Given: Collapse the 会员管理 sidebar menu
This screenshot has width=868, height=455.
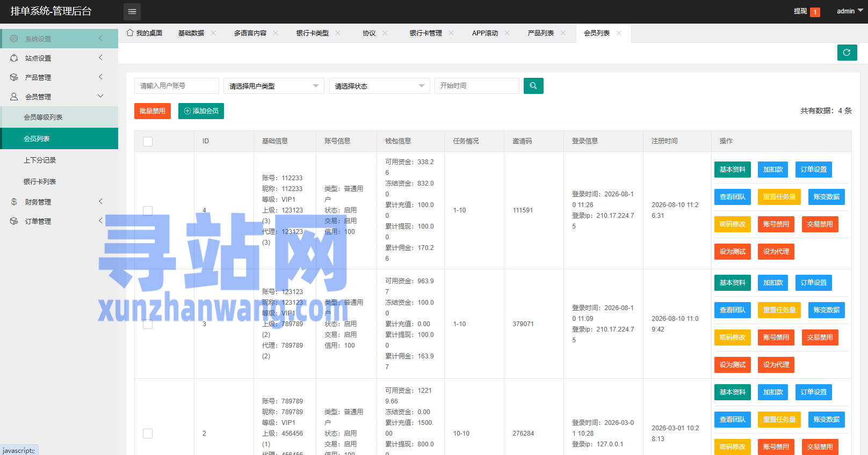Looking at the screenshot, I should pos(59,97).
